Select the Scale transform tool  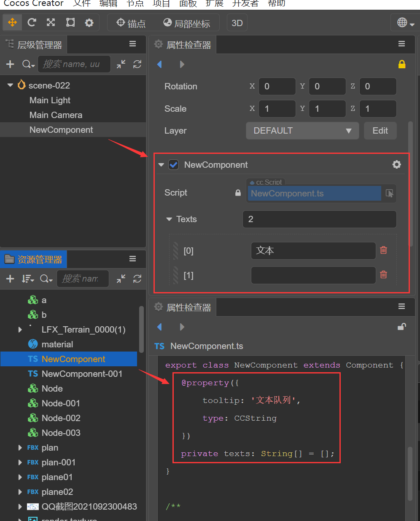point(51,22)
